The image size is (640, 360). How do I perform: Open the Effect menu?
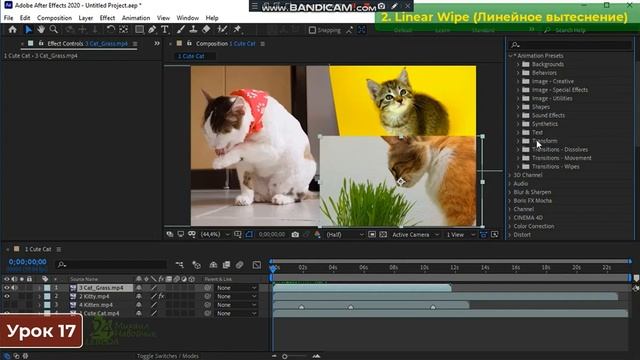(107, 18)
